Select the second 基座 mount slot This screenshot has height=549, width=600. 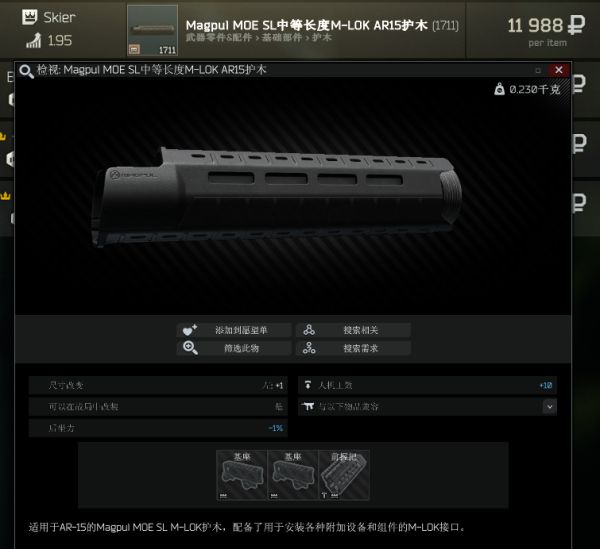pyautogui.click(x=293, y=475)
